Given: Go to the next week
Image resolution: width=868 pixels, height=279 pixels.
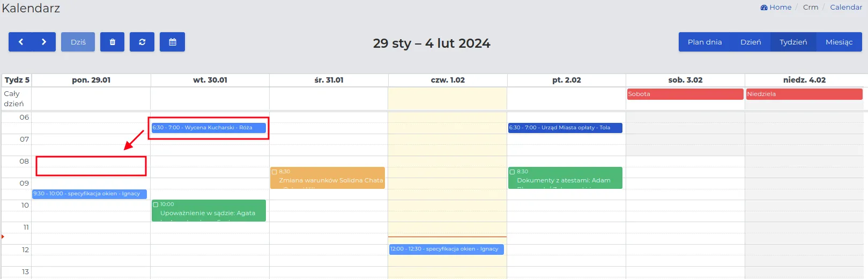Looking at the screenshot, I should tap(44, 42).
